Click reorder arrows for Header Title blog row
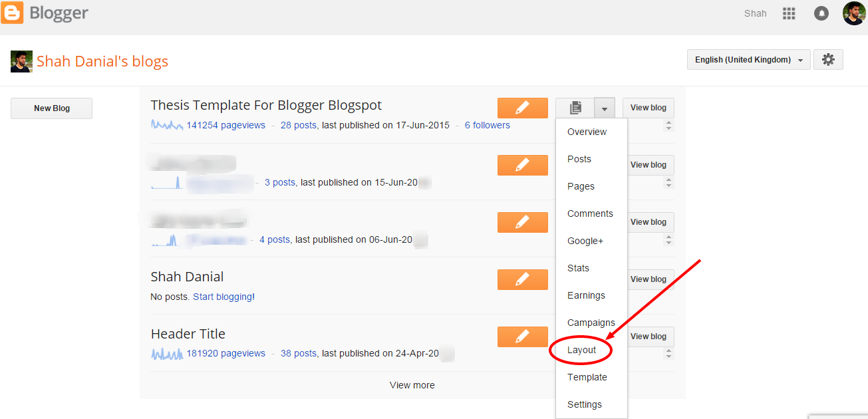868x419 pixels. click(x=668, y=354)
